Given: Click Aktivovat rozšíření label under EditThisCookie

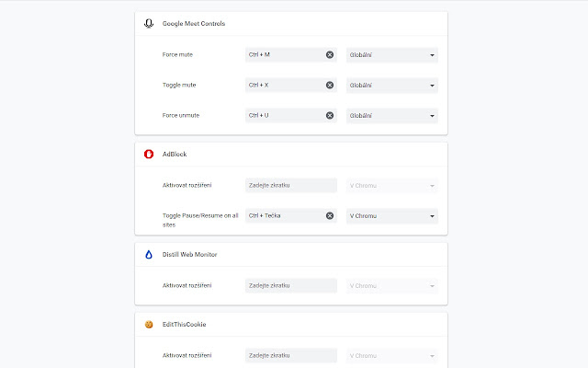Looking at the screenshot, I should click(x=187, y=355).
